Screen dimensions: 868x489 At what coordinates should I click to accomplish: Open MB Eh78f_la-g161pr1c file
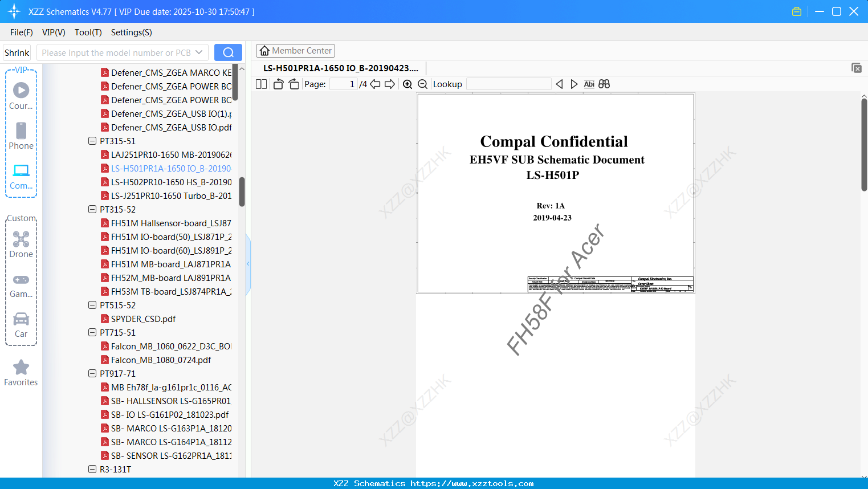(x=166, y=387)
